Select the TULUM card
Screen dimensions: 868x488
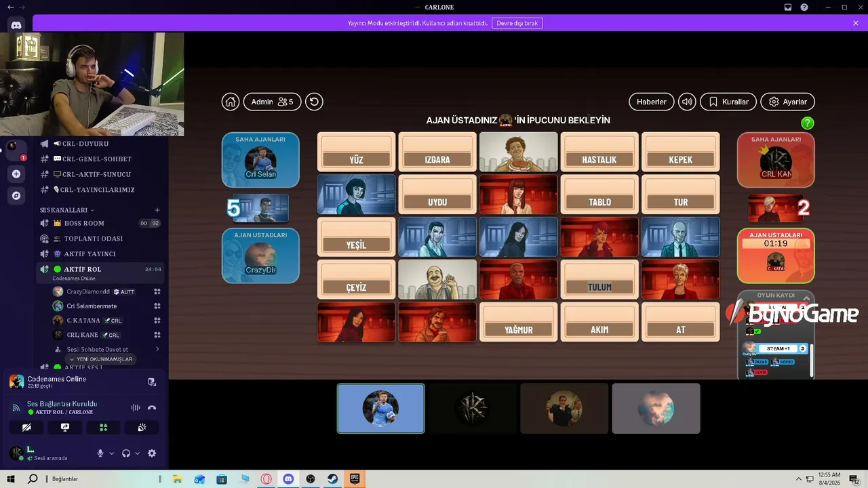599,280
